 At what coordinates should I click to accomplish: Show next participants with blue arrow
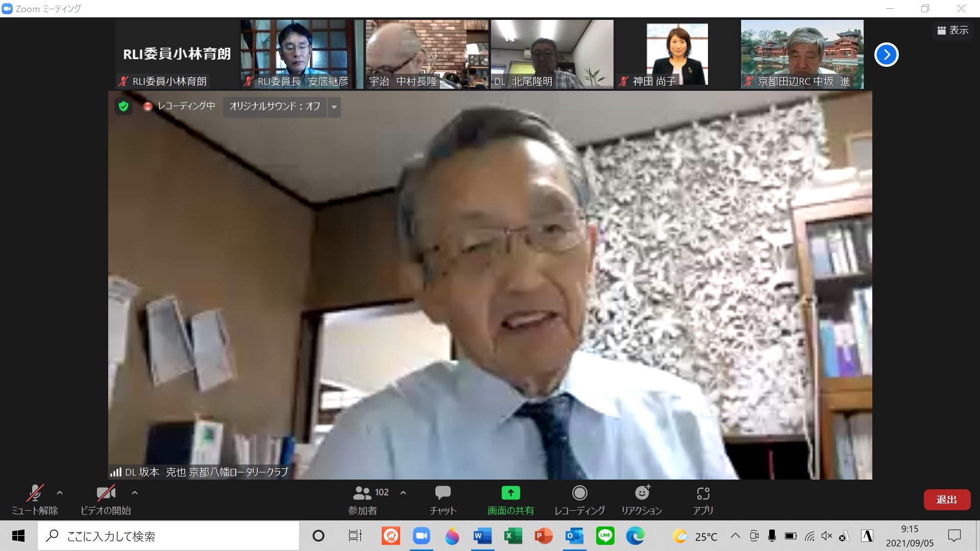click(886, 55)
